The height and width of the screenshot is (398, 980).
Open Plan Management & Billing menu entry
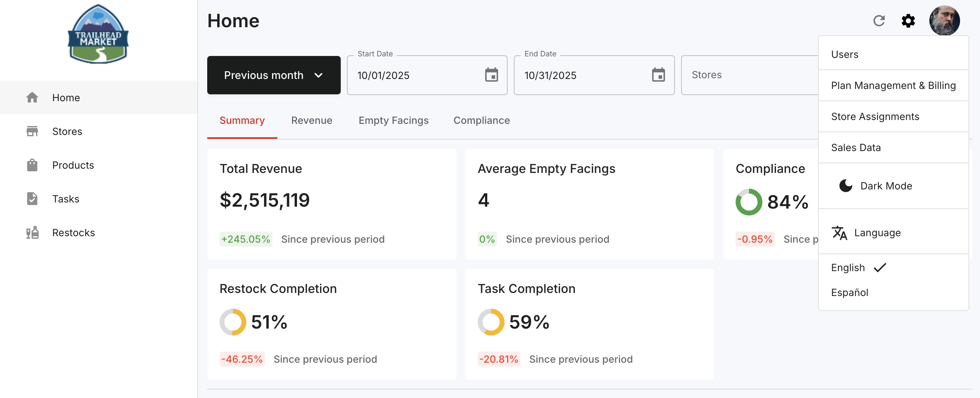click(x=893, y=86)
